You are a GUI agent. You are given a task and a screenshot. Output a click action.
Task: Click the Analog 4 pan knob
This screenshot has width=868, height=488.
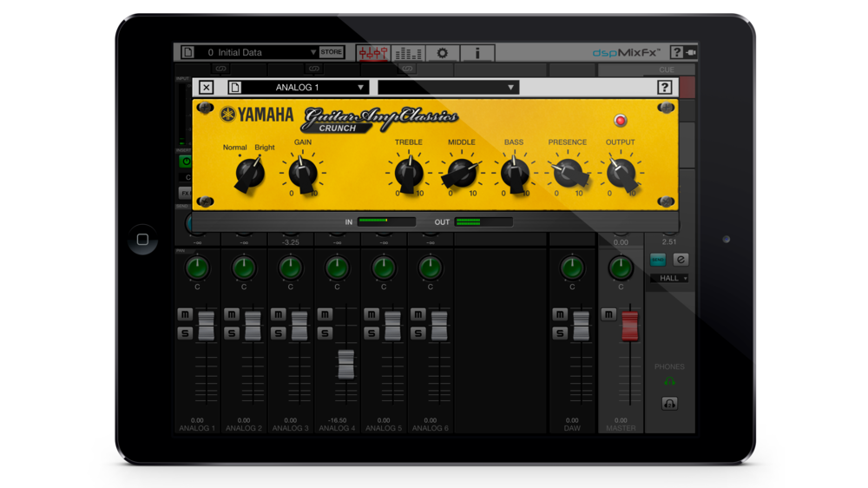coord(337,268)
